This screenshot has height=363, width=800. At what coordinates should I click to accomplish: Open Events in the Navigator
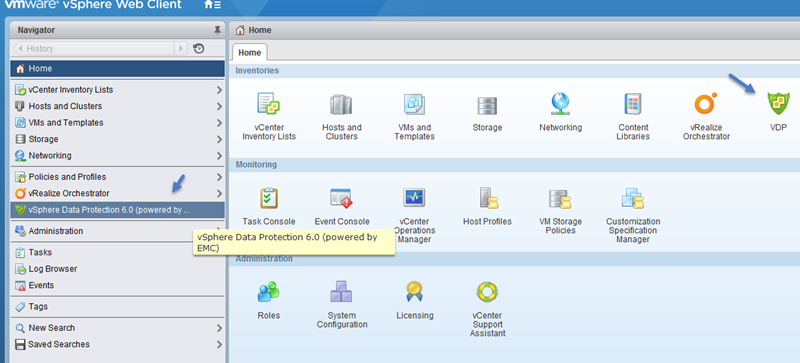[x=117, y=285]
